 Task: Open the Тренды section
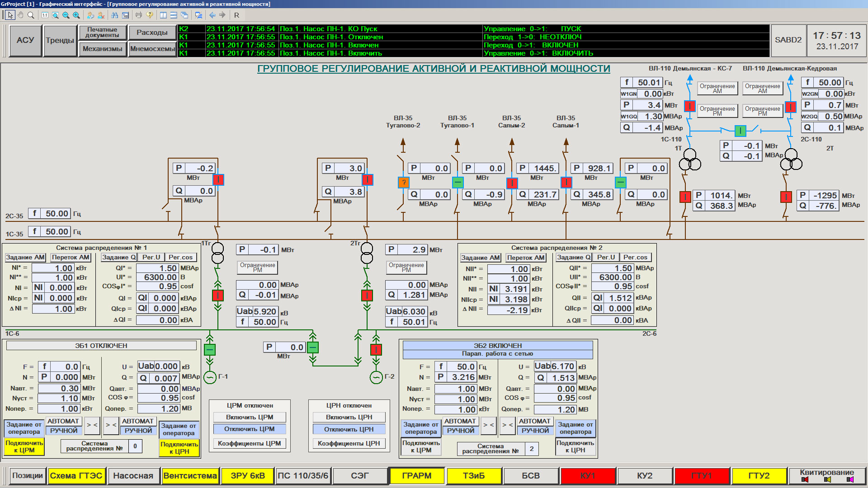[60, 40]
